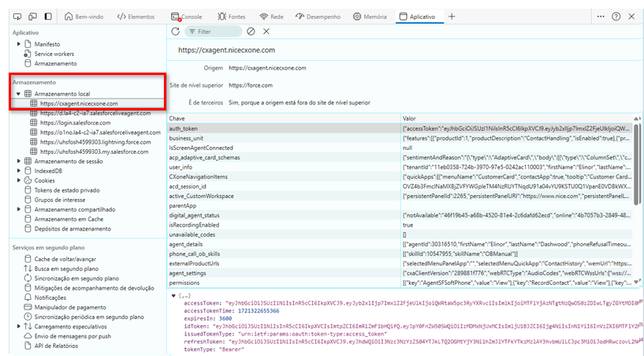The image size is (644, 356).
Task: Select the user_info key row
Action: (x=400, y=167)
